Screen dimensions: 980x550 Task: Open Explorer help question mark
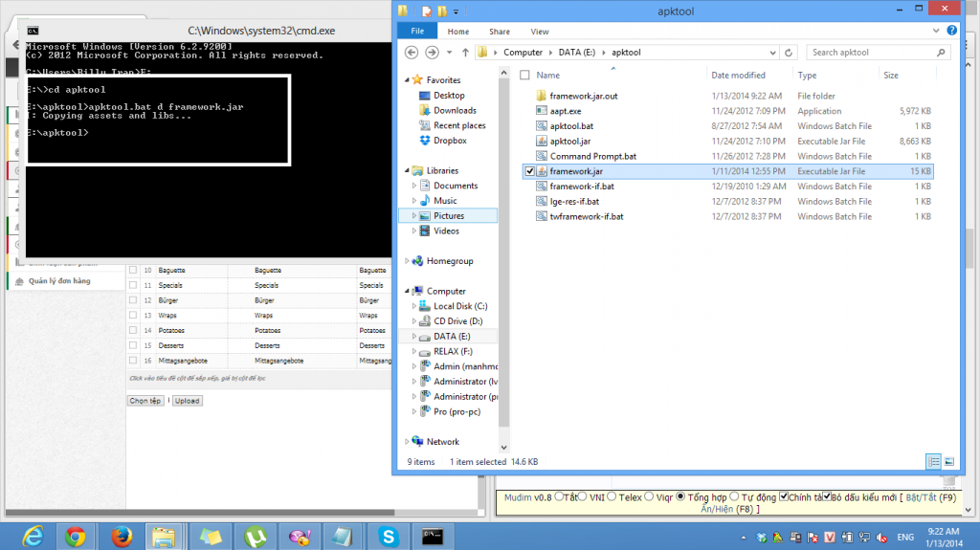pos(951,30)
